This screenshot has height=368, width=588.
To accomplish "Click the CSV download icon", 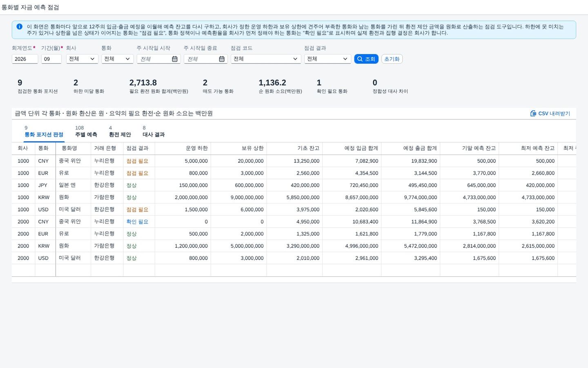I will [533, 113].
